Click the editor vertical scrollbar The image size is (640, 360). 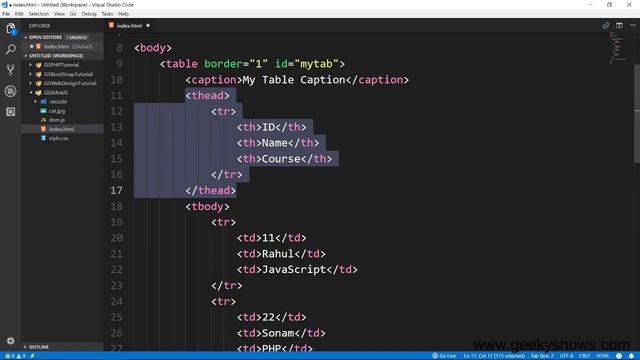coord(637,113)
